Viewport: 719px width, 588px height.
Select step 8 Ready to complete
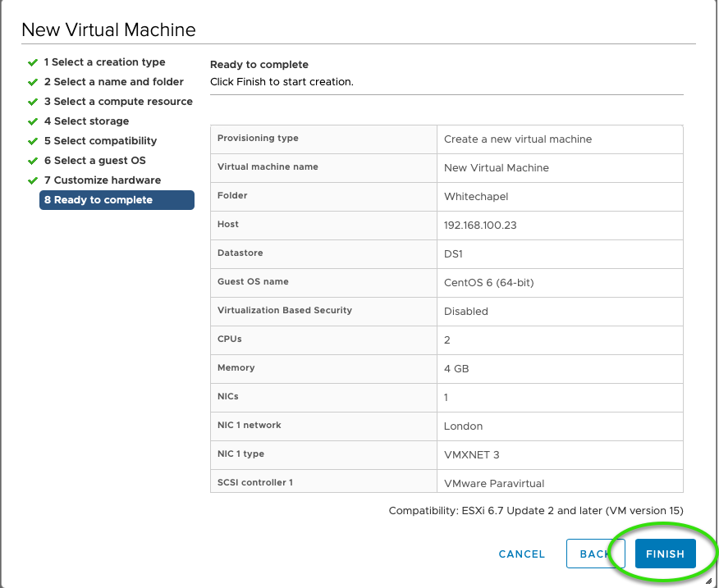pos(117,200)
